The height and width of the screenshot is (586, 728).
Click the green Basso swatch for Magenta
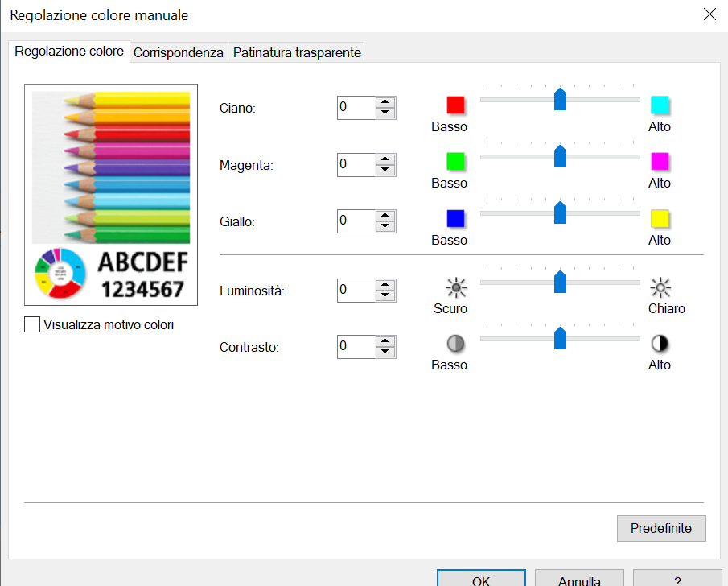pos(455,162)
